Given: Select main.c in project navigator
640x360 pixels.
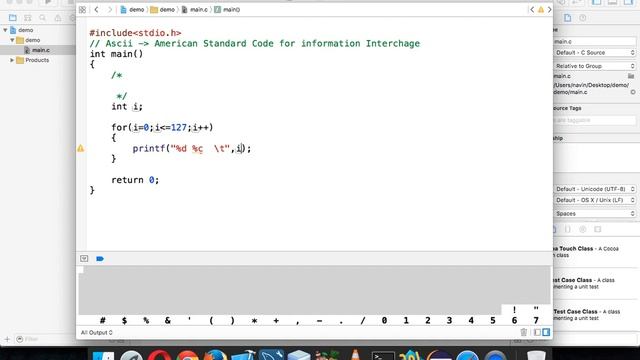Looking at the screenshot, I should coord(38,50).
